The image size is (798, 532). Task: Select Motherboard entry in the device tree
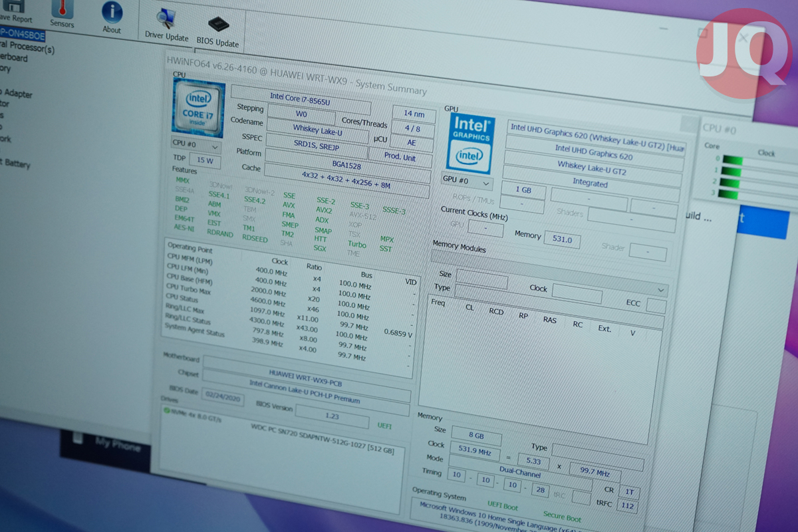(x=13, y=59)
